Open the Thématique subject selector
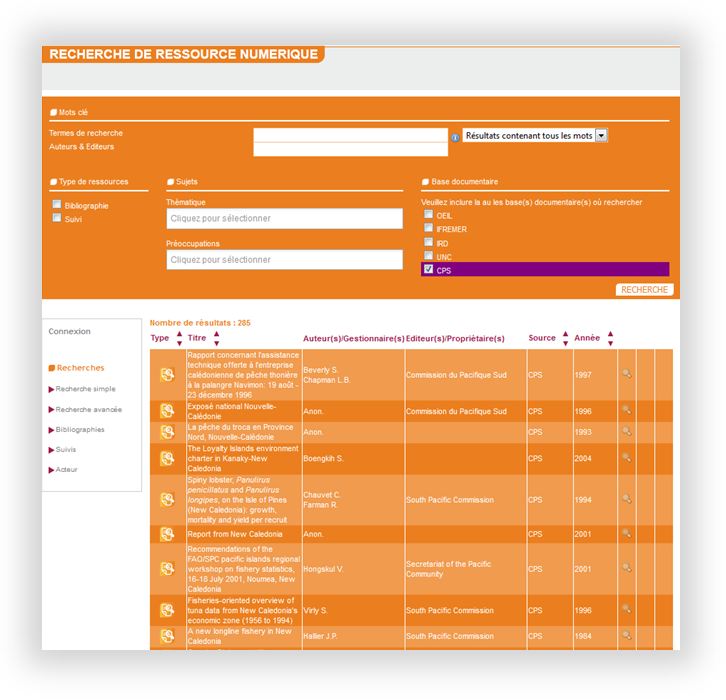Screen dimensions: 726x700 [284, 218]
